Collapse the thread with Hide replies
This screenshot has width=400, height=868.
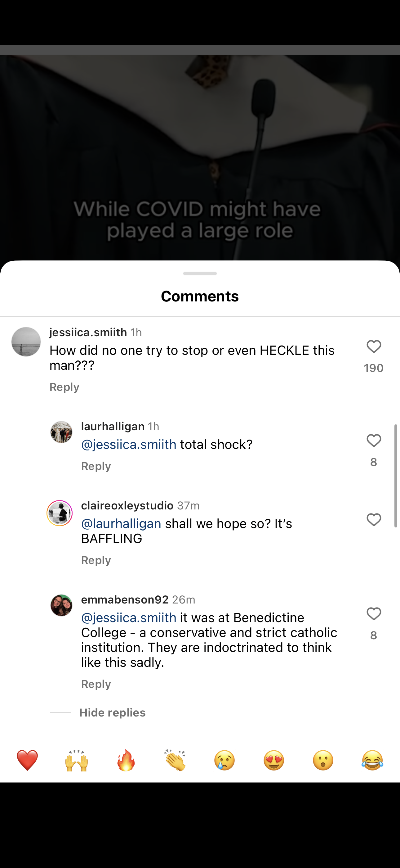click(x=112, y=713)
